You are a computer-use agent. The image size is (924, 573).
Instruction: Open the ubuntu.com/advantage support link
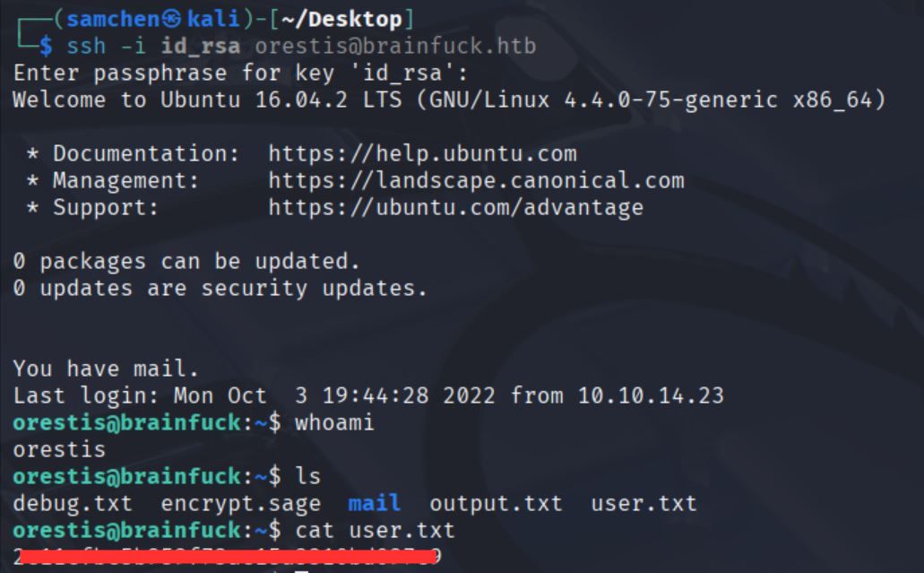[x=455, y=207]
